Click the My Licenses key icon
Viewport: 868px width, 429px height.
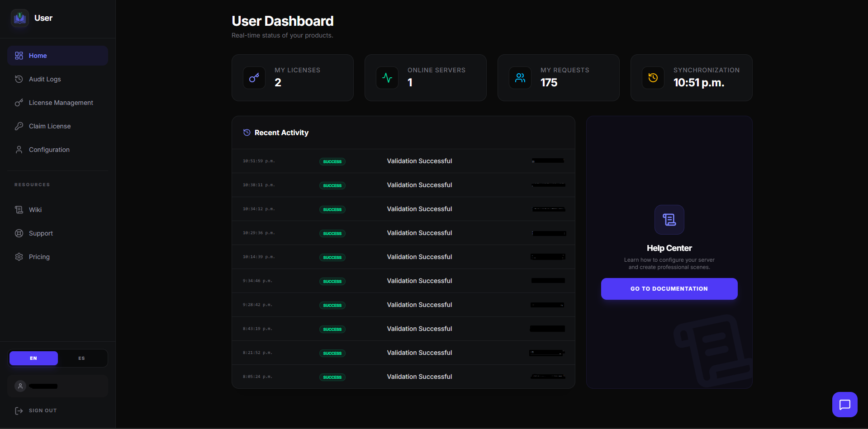(x=254, y=78)
